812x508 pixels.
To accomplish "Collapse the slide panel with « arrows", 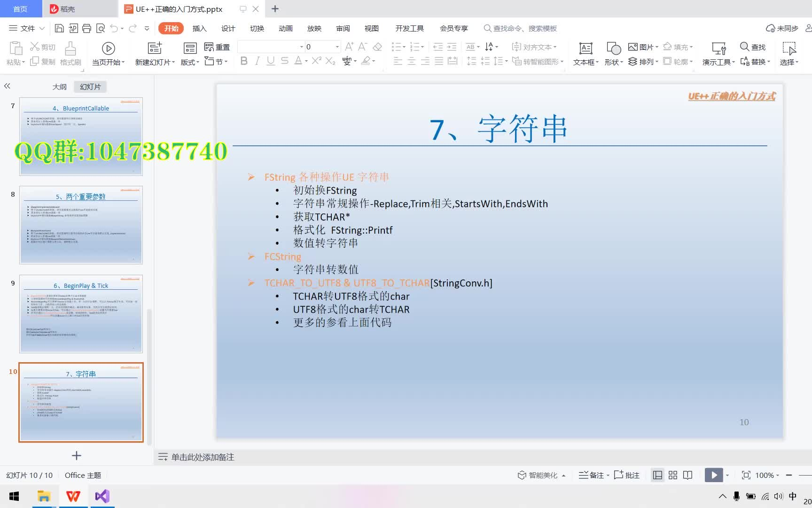I will point(7,86).
